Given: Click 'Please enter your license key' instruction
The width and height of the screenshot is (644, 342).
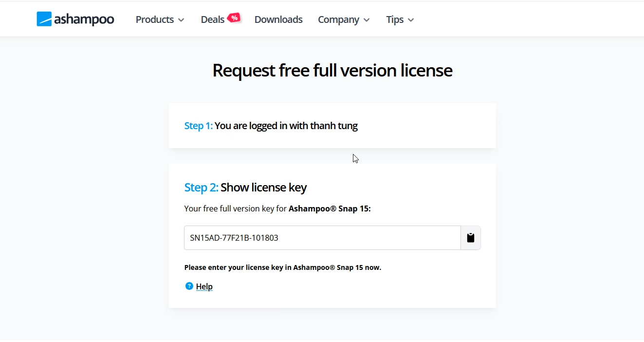Looking at the screenshot, I should [x=282, y=267].
